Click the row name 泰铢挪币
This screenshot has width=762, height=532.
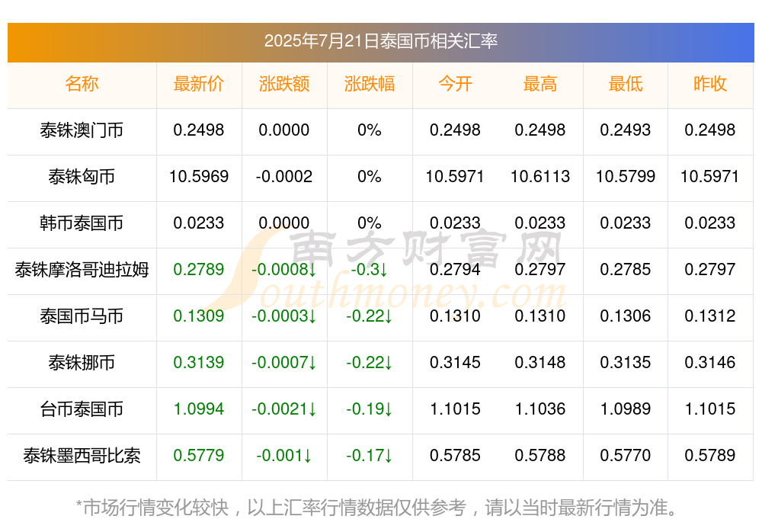coord(82,363)
